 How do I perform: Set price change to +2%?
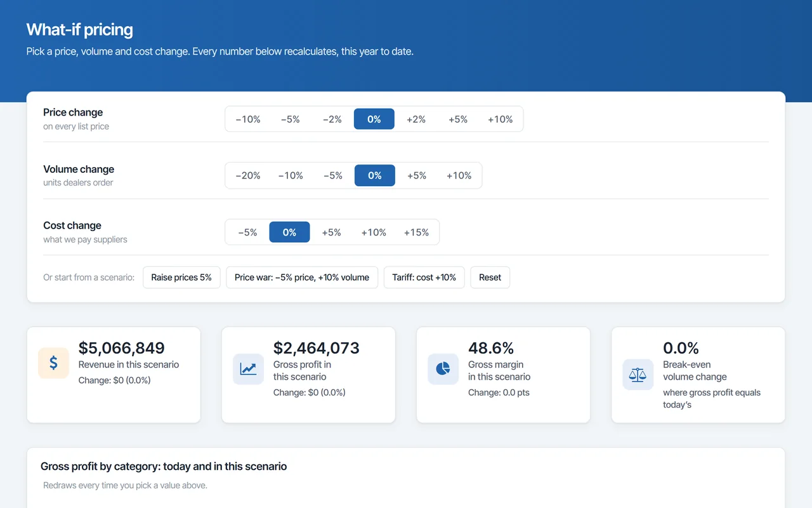coord(416,119)
